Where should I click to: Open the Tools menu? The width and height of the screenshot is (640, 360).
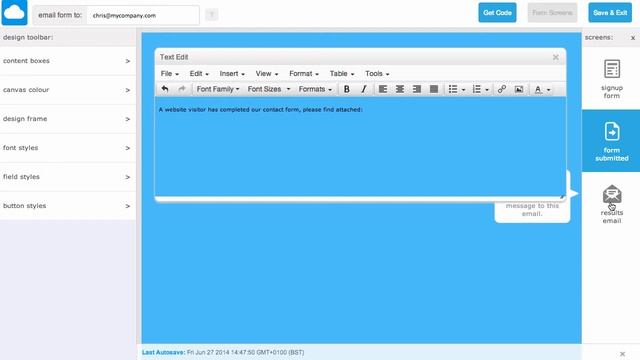[x=377, y=73]
